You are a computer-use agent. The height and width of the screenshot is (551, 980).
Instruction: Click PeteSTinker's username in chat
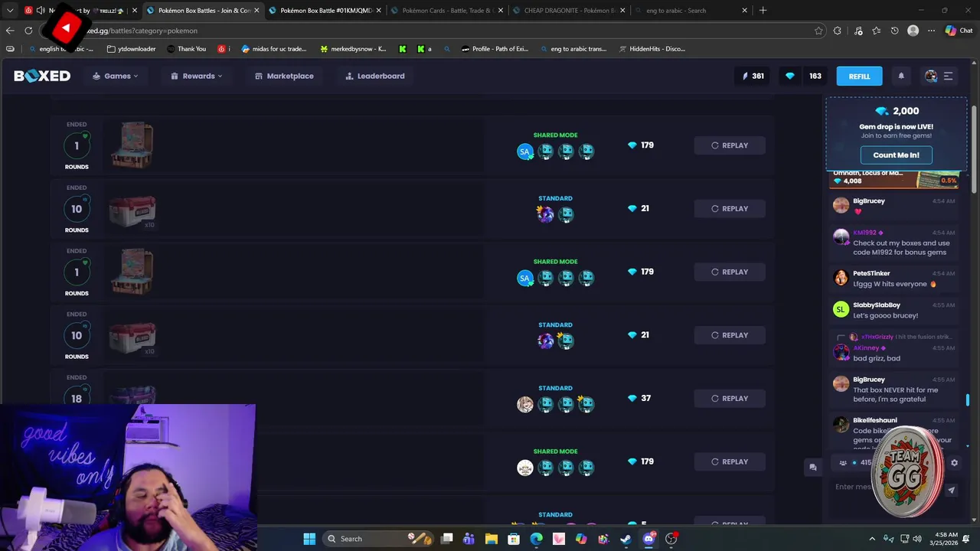(871, 273)
